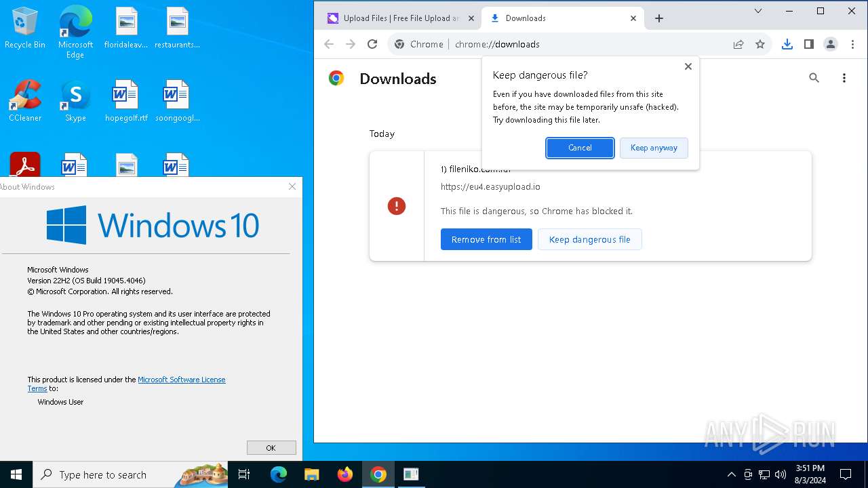The image size is (868, 488).
Task: Select the floridaleav image file on the desktop
Action: 126,28
